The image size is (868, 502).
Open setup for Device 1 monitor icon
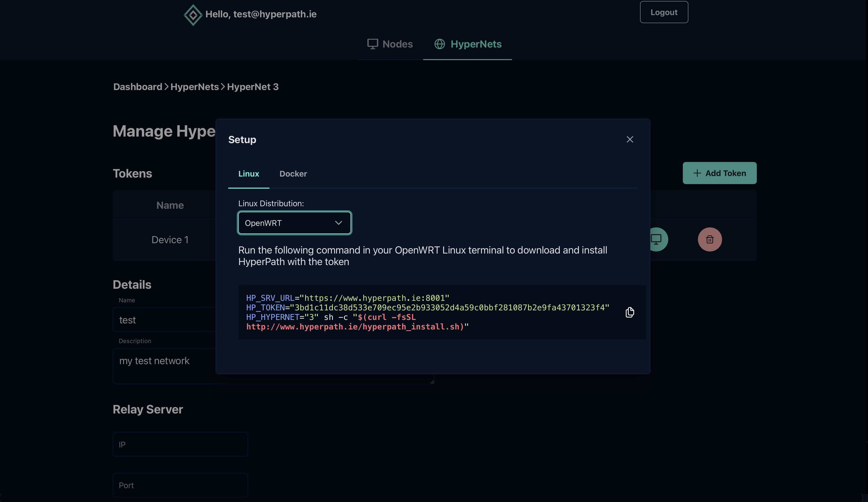656,239
